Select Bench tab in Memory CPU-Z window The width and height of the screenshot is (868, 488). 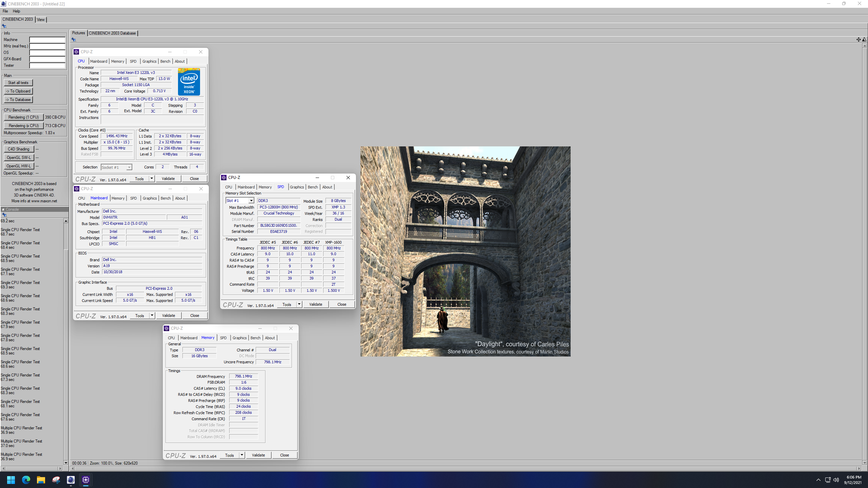255,338
